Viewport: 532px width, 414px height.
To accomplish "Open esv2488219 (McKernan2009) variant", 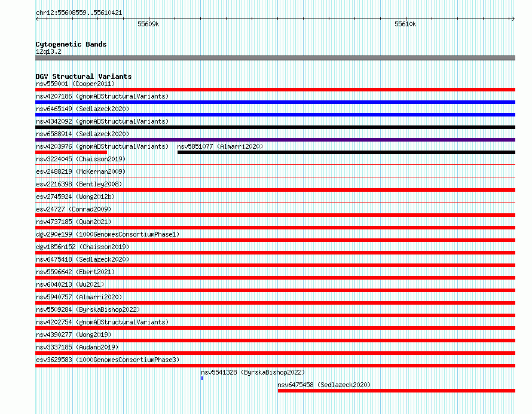I will tap(81, 171).
